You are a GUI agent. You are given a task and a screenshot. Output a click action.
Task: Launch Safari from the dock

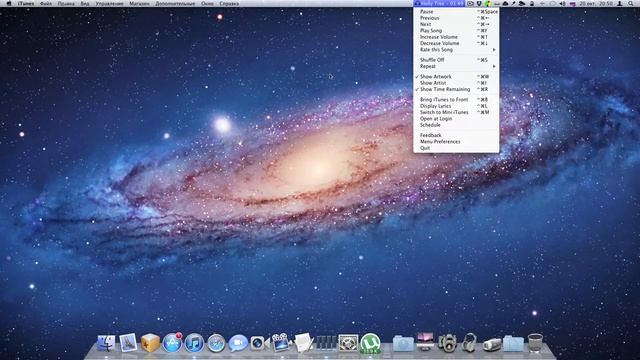(x=216, y=343)
